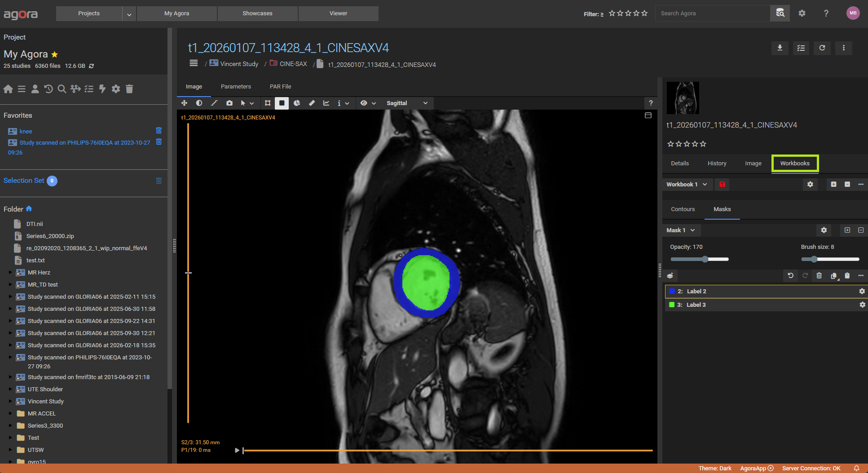Screen dimensions: 868x473
Task: Delete mask with trash icon
Action: pyautogui.click(x=819, y=276)
